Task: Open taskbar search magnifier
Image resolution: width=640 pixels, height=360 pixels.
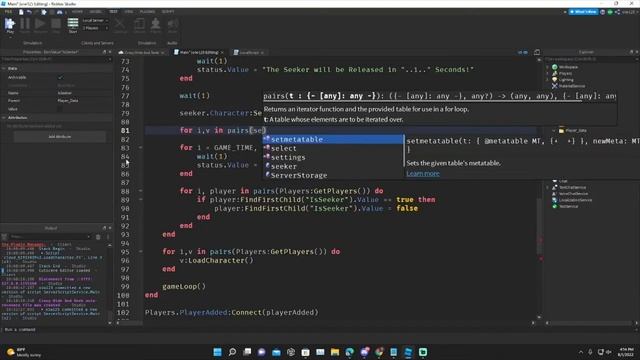Action: coord(232,352)
